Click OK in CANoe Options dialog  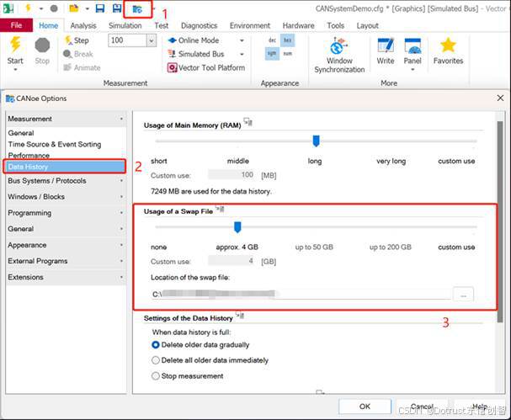coord(365,407)
